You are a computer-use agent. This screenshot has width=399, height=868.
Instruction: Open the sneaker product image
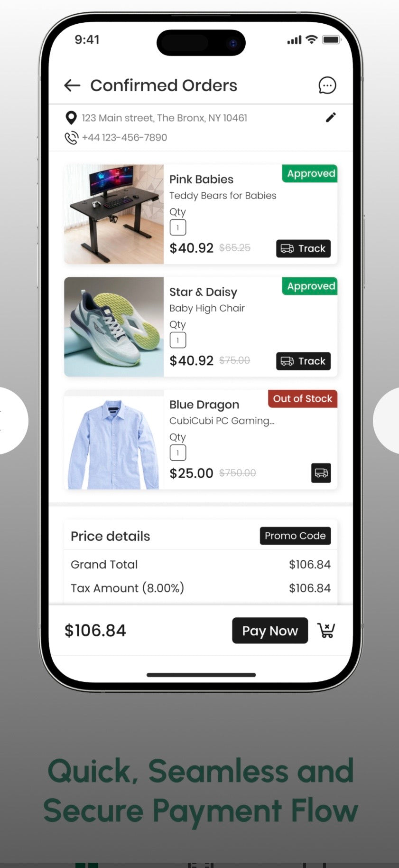click(x=114, y=327)
